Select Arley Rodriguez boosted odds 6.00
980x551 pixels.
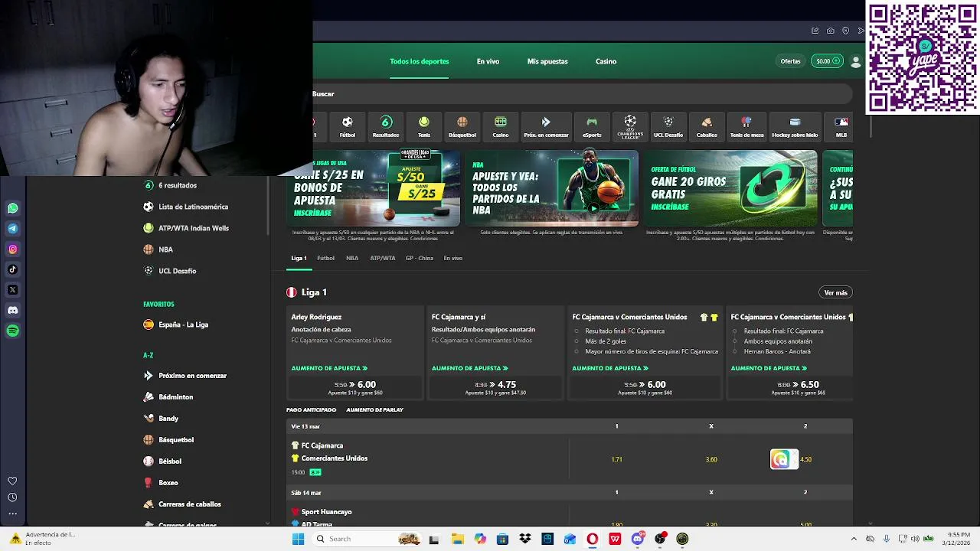click(x=355, y=387)
